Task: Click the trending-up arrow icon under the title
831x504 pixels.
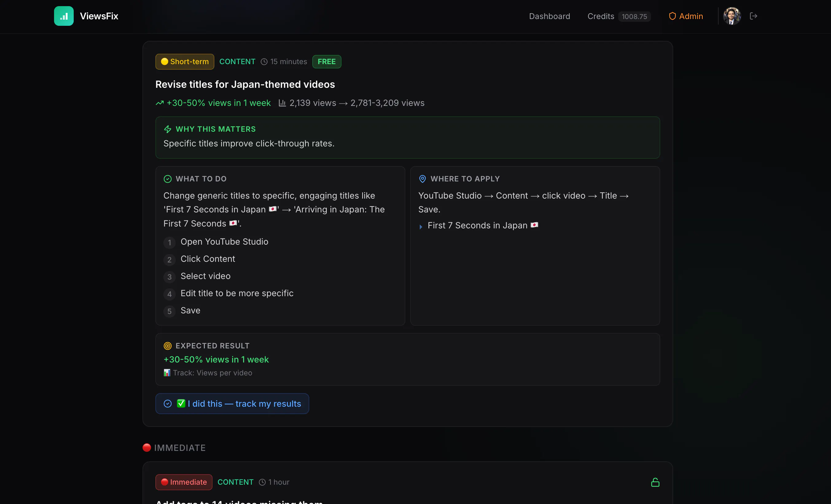Action: tap(159, 103)
